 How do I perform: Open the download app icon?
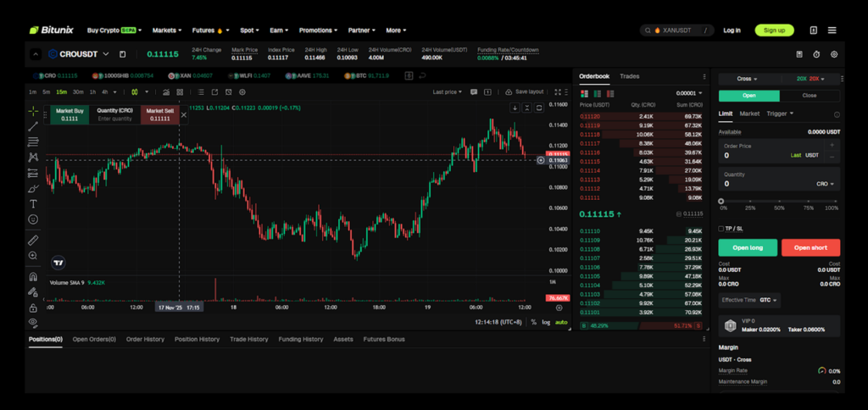(813, 30)
